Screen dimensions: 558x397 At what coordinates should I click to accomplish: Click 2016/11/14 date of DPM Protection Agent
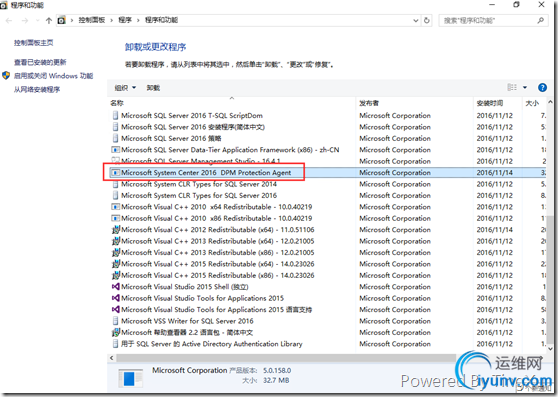click(x=495, y=173)
